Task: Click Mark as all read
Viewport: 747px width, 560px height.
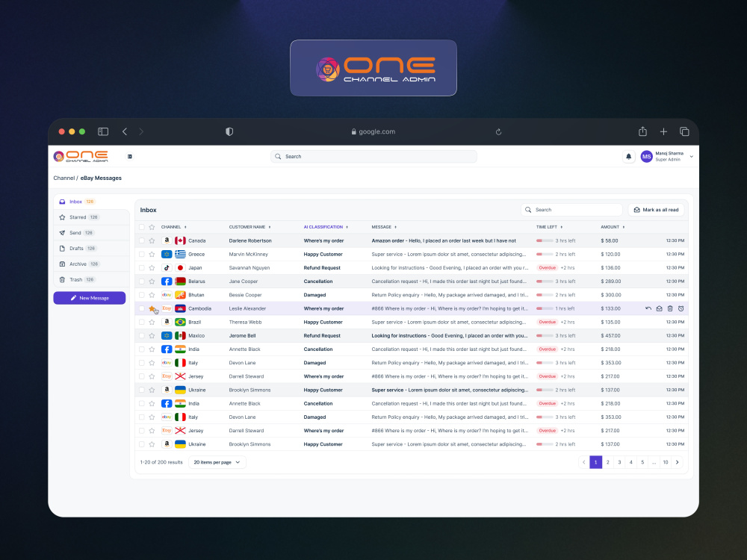Action: [656, 210]
